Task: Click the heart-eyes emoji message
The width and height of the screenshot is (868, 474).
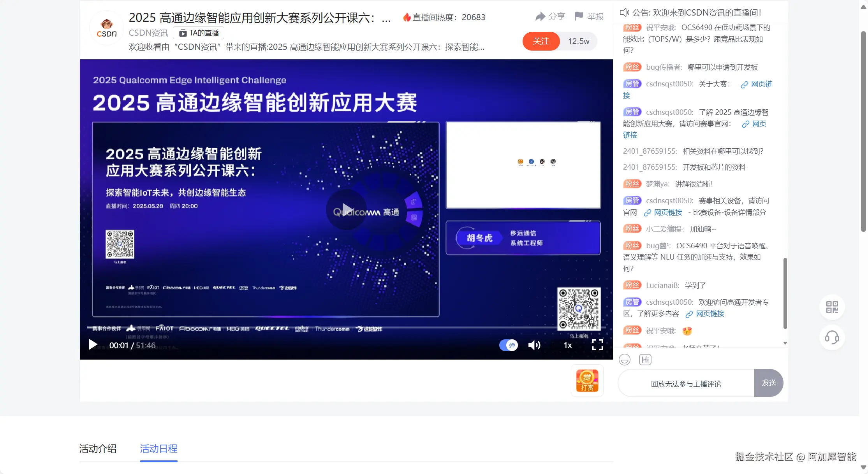Action: tap(687, 331)
